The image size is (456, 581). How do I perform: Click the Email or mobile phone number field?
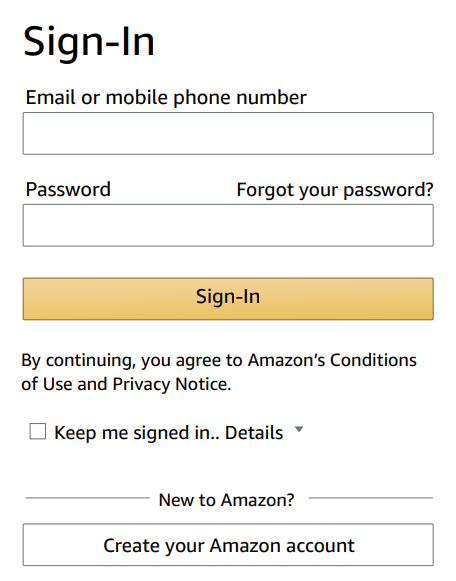(x=228, y=133)
